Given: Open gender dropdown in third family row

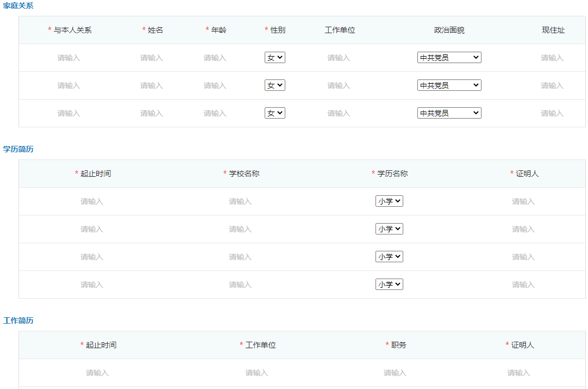Looking at the screenshot, I should (x=275, y=113).
